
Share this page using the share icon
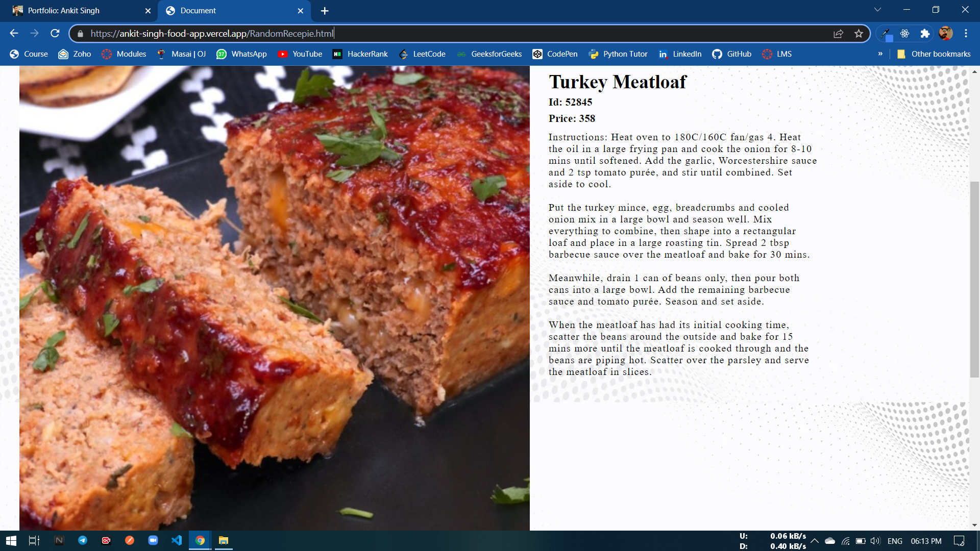838,34
